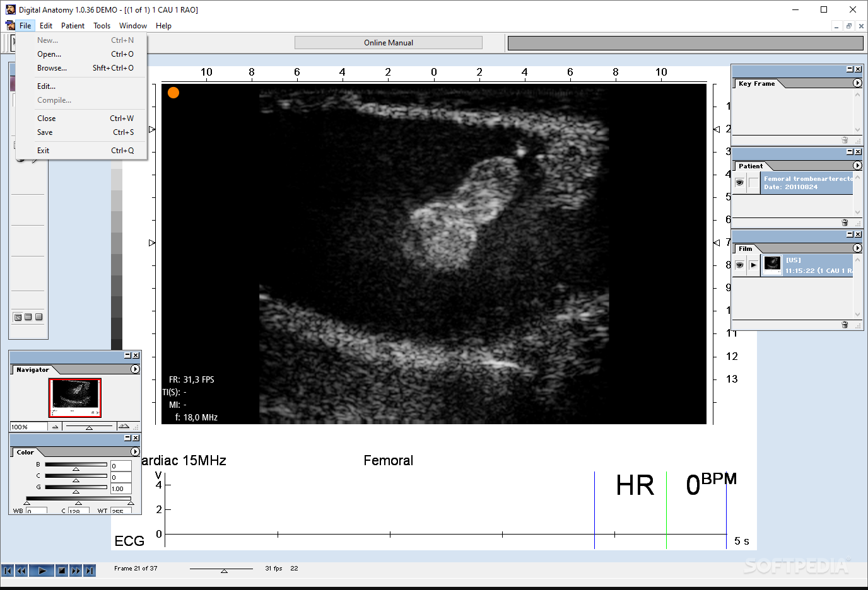Click the C contrast slider in the Color panel
Viewport: 868px width, 590px height.
pos(76,477)
